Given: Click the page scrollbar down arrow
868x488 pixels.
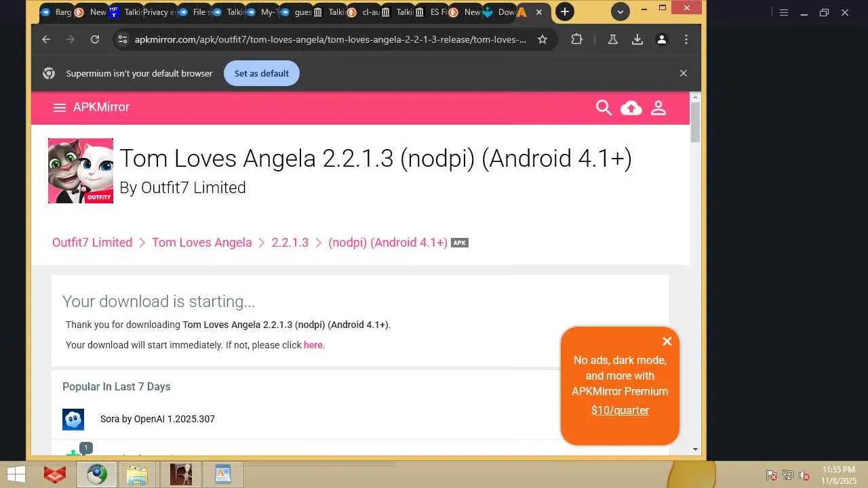Looking at the screenshot, I should point(695,449).
